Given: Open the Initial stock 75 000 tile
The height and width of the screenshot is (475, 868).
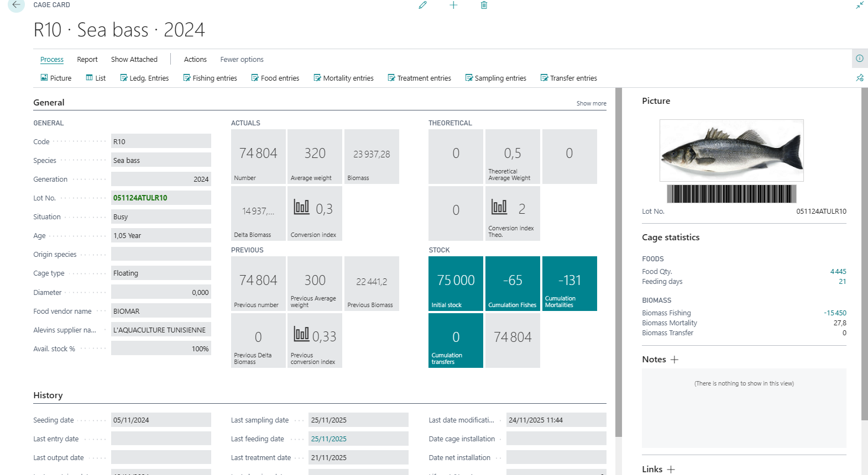Looking at the screenshot, I should tap(456, 283).
